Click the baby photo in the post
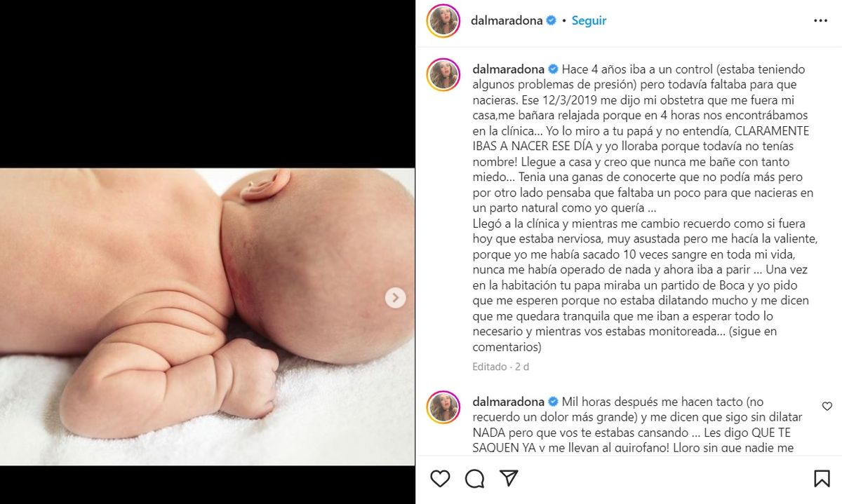The height and width of the screenshot is (504, 842). 207,316
